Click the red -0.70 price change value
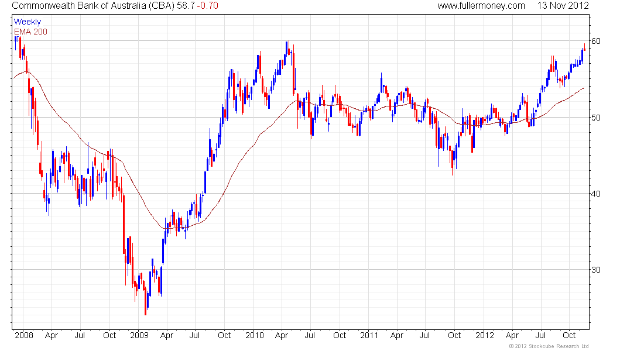This screenshot has width=644, height=351. (x=207, y=6)
